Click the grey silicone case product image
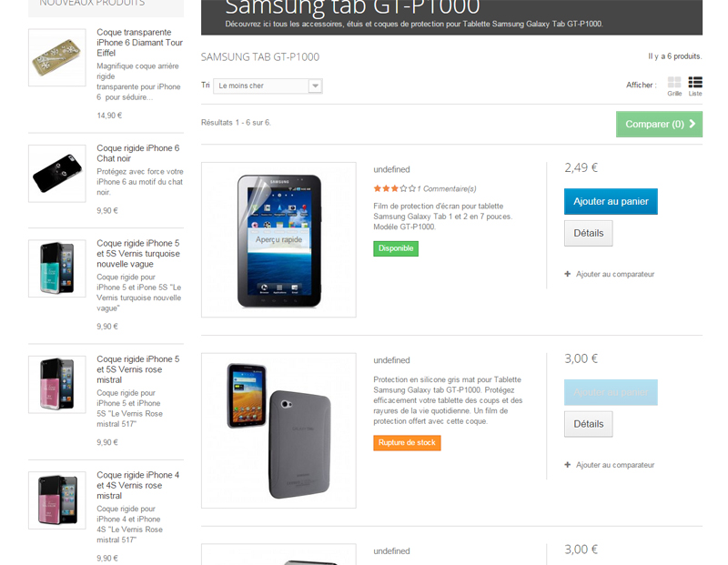This screenshot has width=728, height=565. (x=278, y=430)
